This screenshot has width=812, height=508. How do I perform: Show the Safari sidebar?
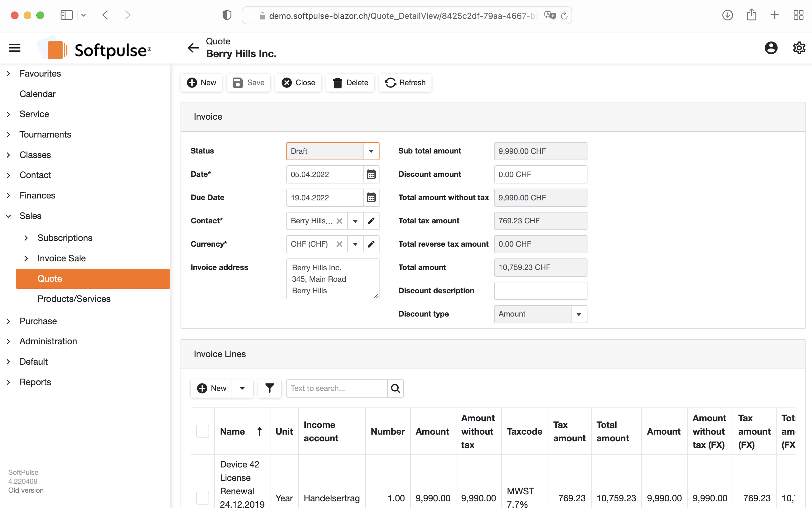66,15
